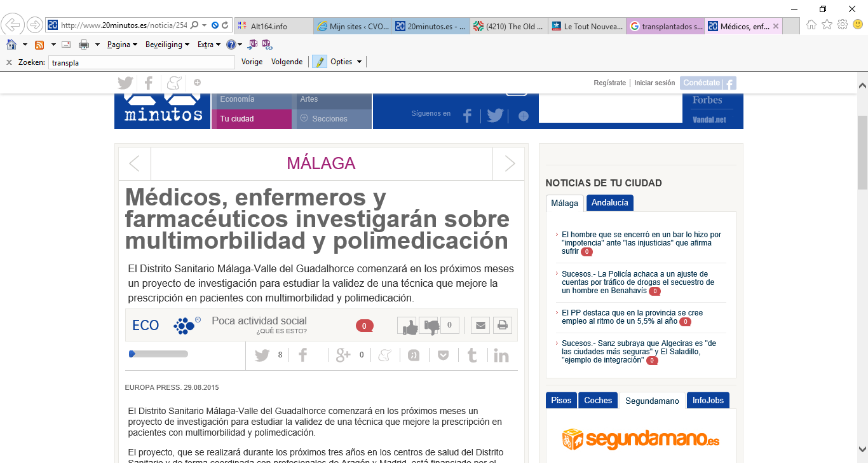
Task: Click the ECO social activity progress bar
Action: coord(159,354)
